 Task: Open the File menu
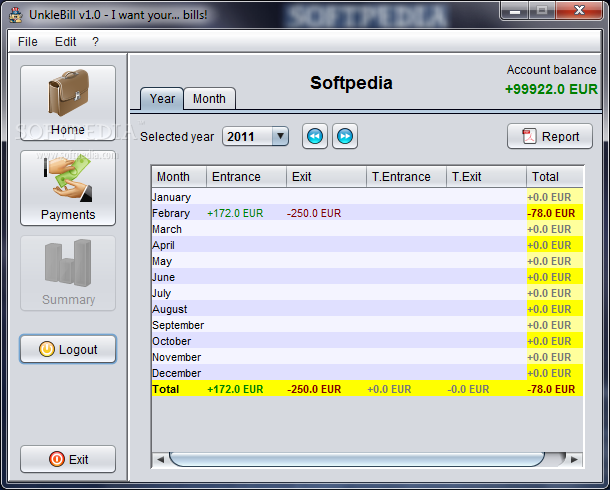pyautogui.click(x=28, y=42)
